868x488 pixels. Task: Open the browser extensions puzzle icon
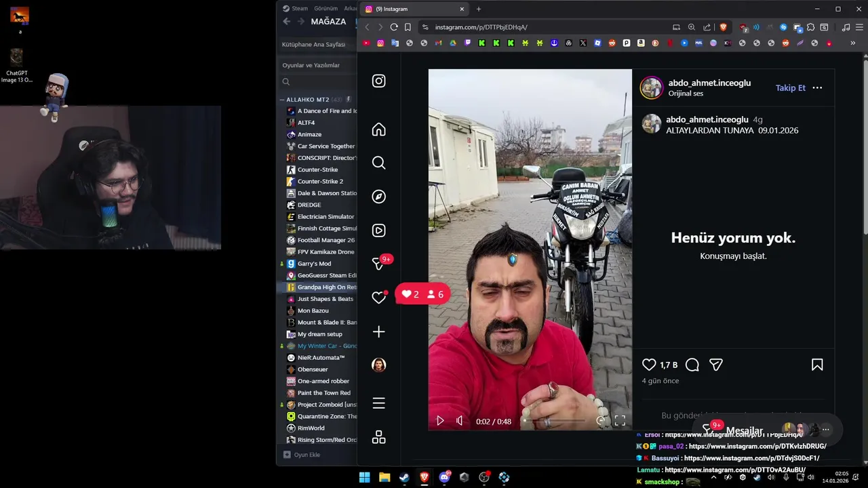click(810, 27)
